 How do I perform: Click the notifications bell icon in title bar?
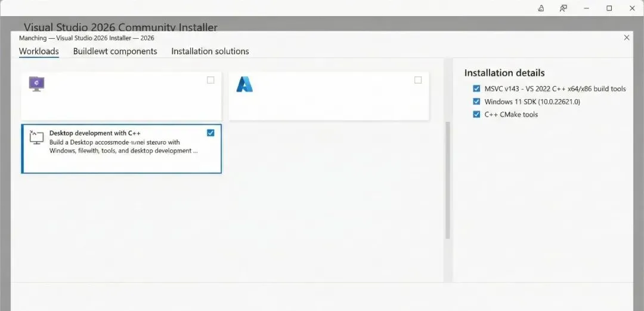[541, 8]
